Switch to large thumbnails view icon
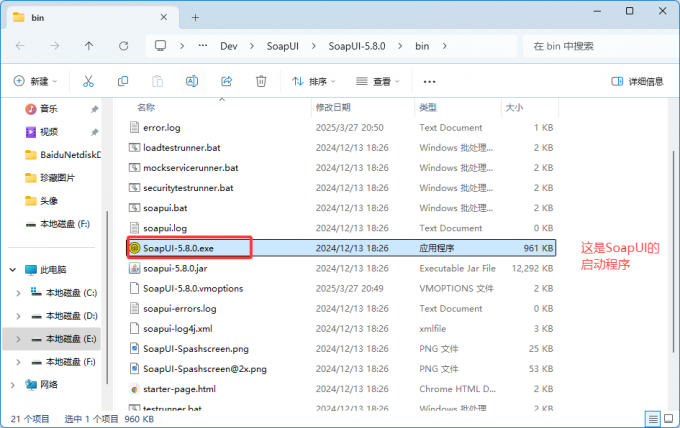 669,419
